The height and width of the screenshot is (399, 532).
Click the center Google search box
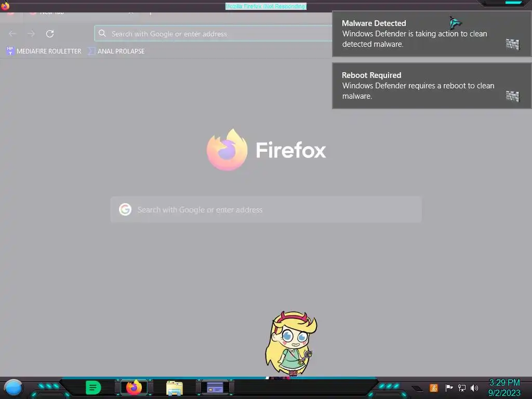(266, 210)
